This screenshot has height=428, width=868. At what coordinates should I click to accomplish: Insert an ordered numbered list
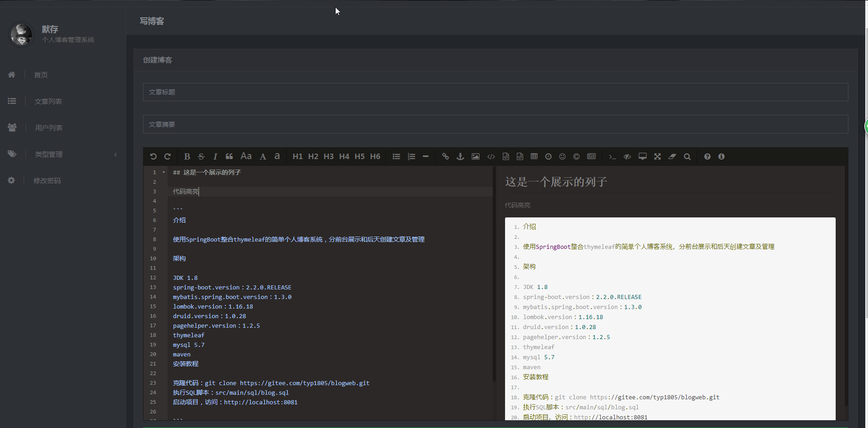411,156
